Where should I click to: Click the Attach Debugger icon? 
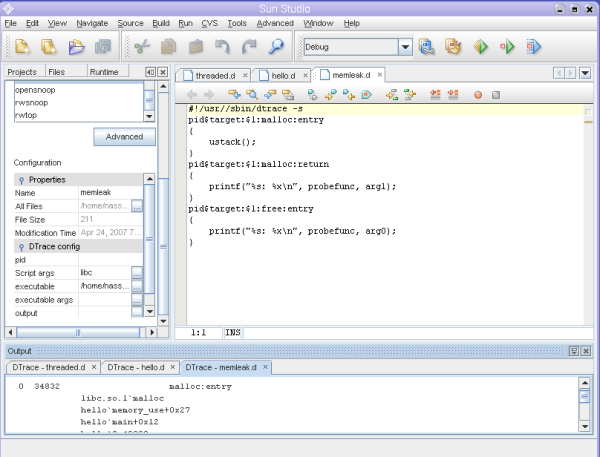[x=534, y=47]
